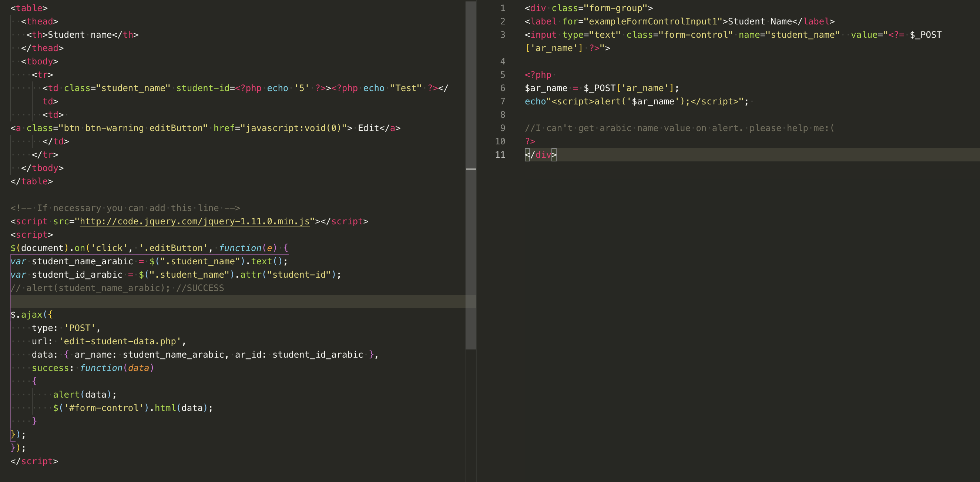The width and height of the screenshot is (980, 482).
Task: Click the $('#form-control').html(data); statement
Action: pyautogui.click(x=133, y=408)
